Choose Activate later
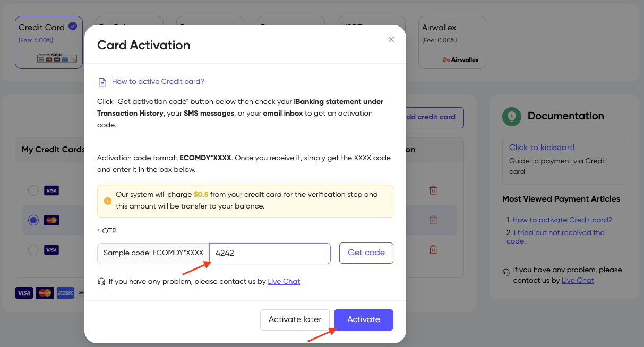Viewport: 644px width, 347px height. coord(295,319)
